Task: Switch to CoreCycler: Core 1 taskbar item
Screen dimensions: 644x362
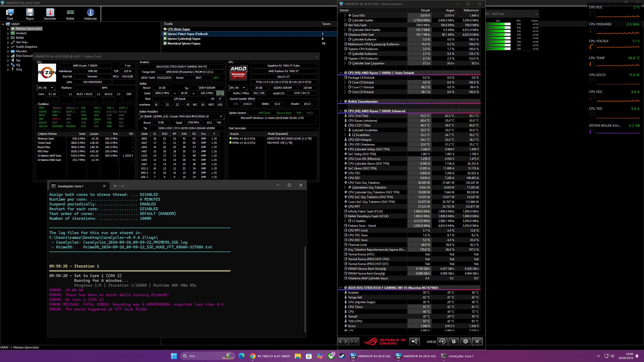Action: click(457, 356)
